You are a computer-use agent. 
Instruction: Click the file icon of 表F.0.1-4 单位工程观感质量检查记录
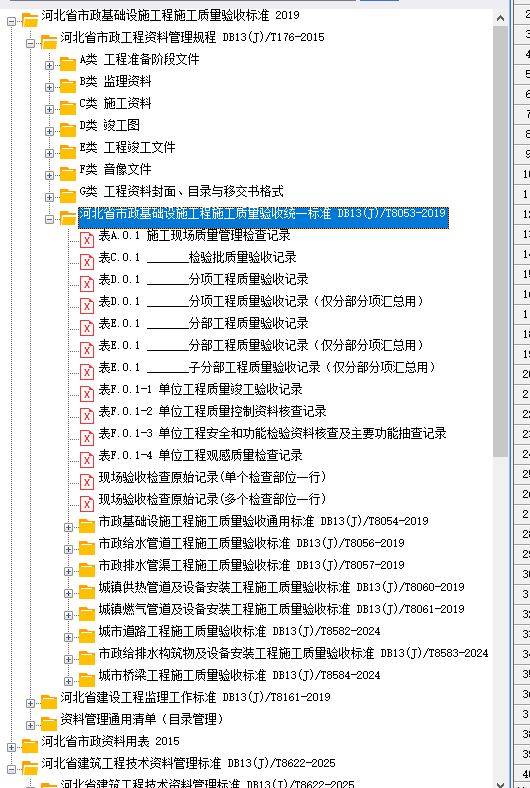coord(87,459)
